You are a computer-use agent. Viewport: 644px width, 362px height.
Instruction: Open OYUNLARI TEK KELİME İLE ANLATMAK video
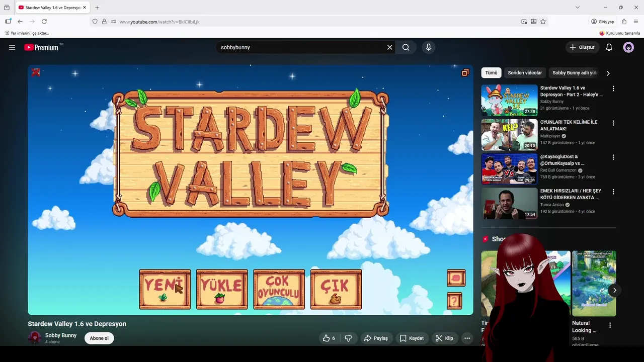coord(569,125)
